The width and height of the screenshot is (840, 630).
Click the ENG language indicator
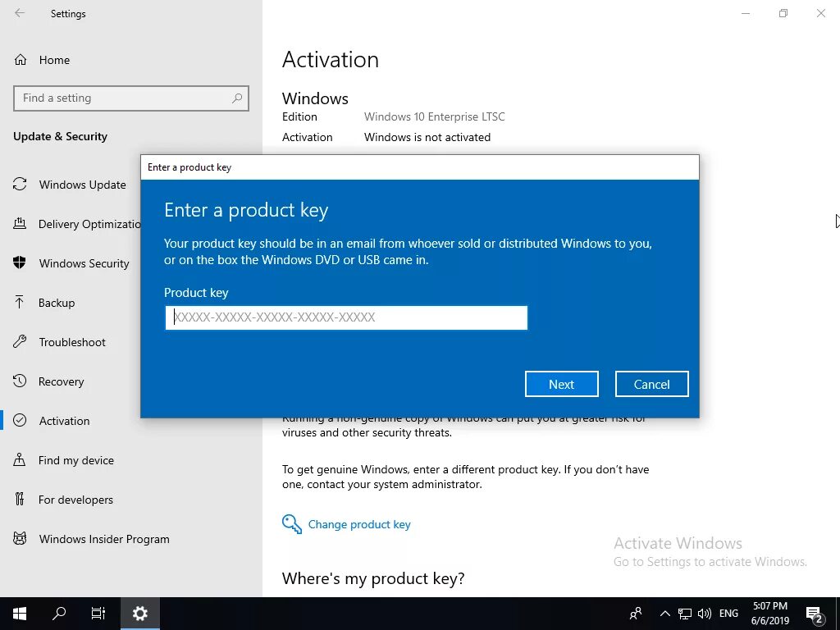coord(728,614)
